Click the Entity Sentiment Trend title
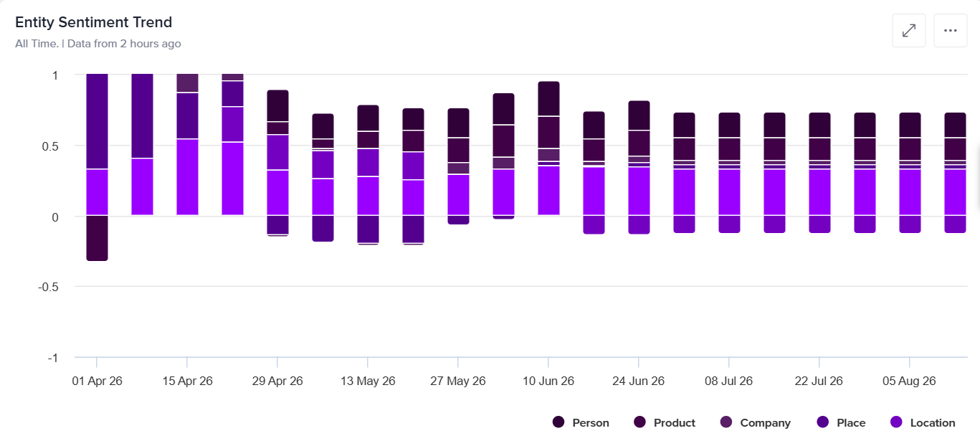Screen dimensions: 980x446 pos(94,22)
